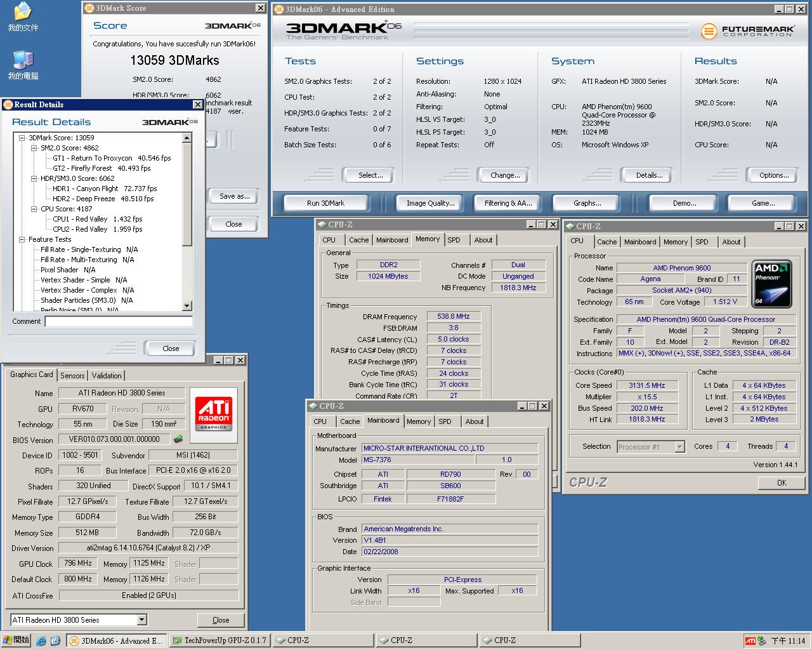Image resolution: width=812 pixels, height=650 pixels.
Task: Click the 13059 3DMarks score text
Action: [x=174, y=60]
